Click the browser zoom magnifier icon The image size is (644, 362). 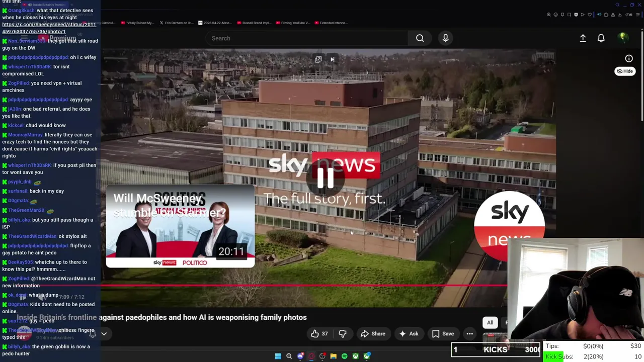(x=549, y=15)
